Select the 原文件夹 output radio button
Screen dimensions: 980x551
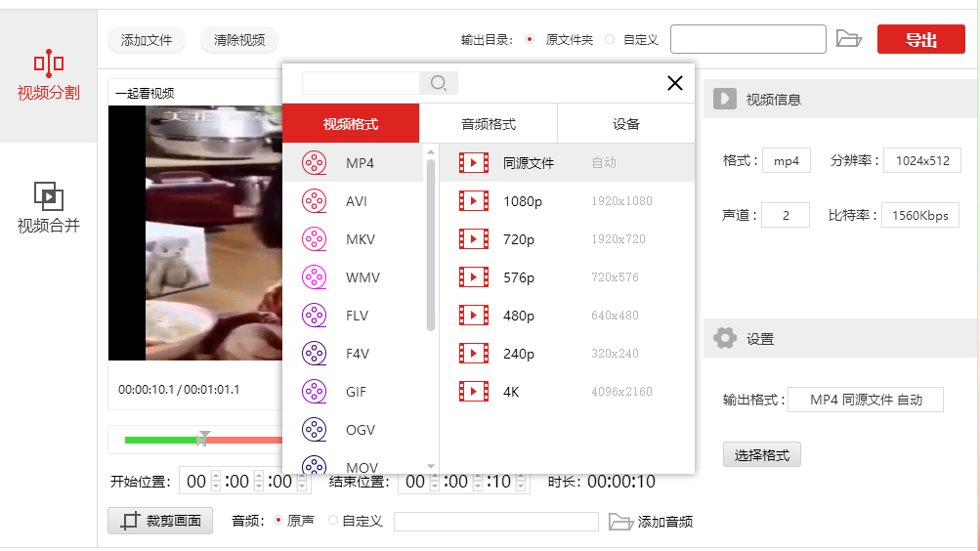(x=530, y=39)
